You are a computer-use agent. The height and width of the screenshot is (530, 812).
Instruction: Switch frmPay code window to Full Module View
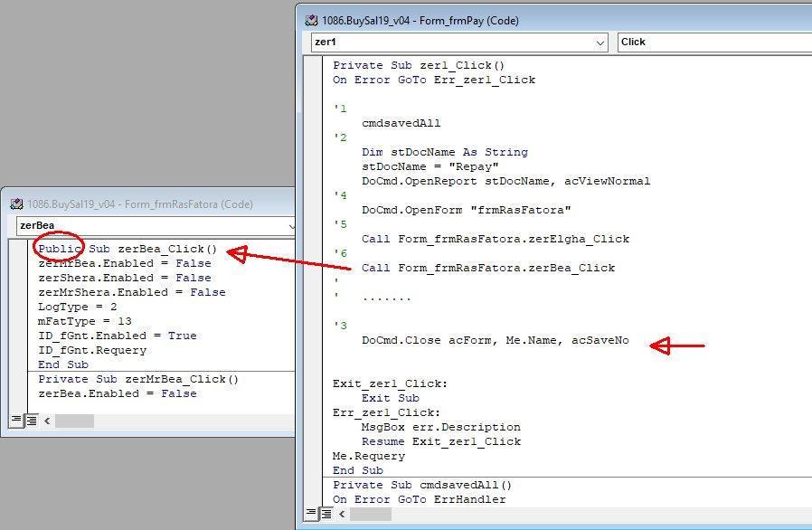327,514
